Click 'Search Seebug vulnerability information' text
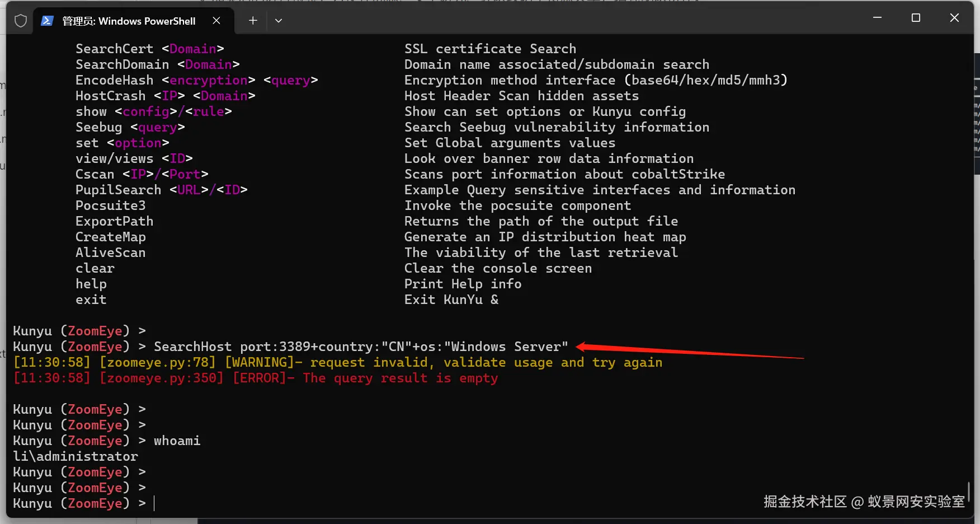The height and width of the screenshot is (524, 980). click(557, 127)
